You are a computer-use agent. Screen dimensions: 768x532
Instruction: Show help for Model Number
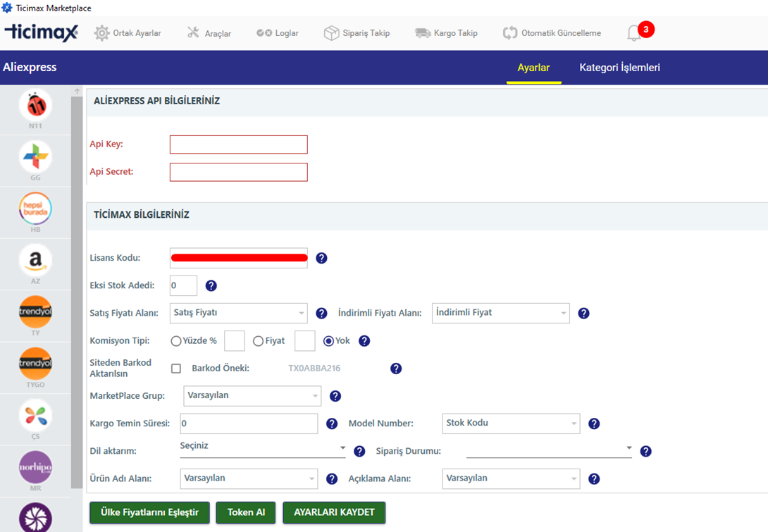pyautogui.click(x=594, y=423)
